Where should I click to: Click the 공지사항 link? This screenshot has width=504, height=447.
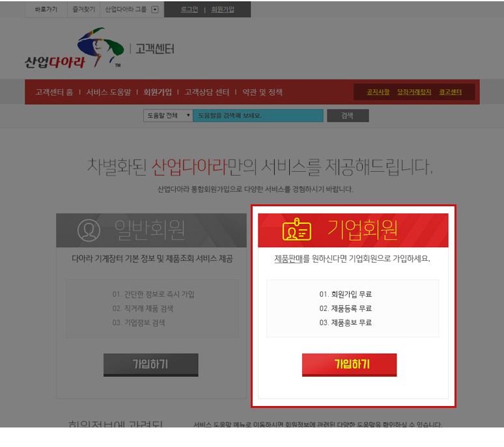[x=378, y=92]
